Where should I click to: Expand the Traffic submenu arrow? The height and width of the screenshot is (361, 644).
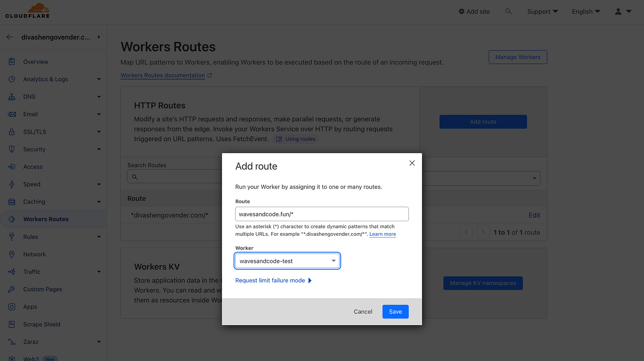99,272
